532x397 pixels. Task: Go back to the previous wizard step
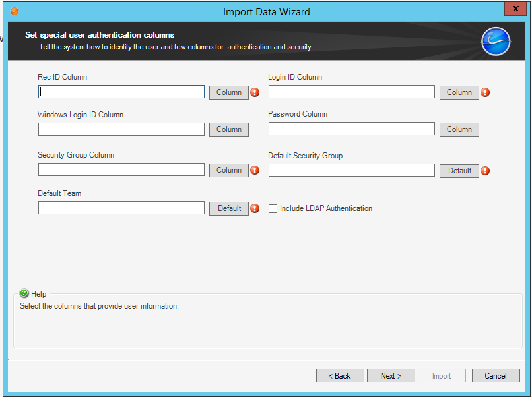click(x=340, y=375)
